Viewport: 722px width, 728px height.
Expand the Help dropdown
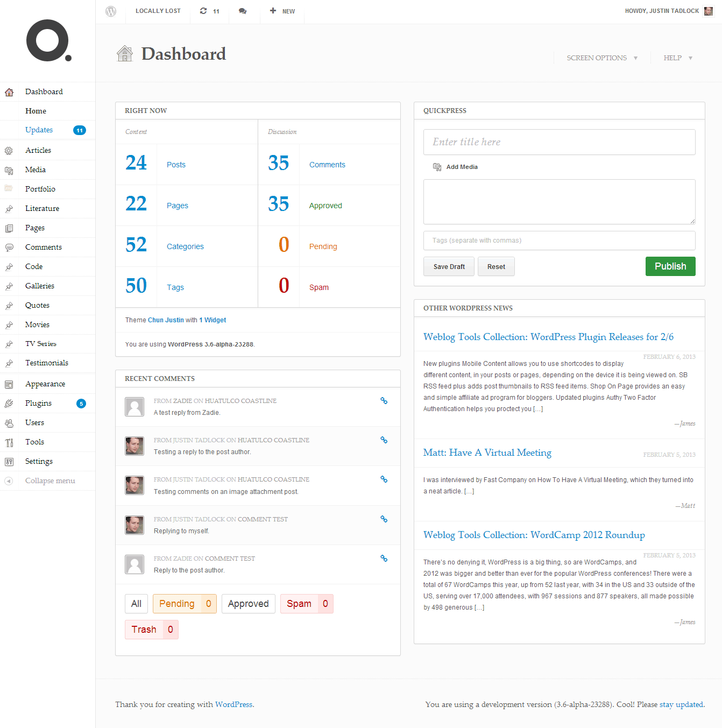tap(676, 58)
